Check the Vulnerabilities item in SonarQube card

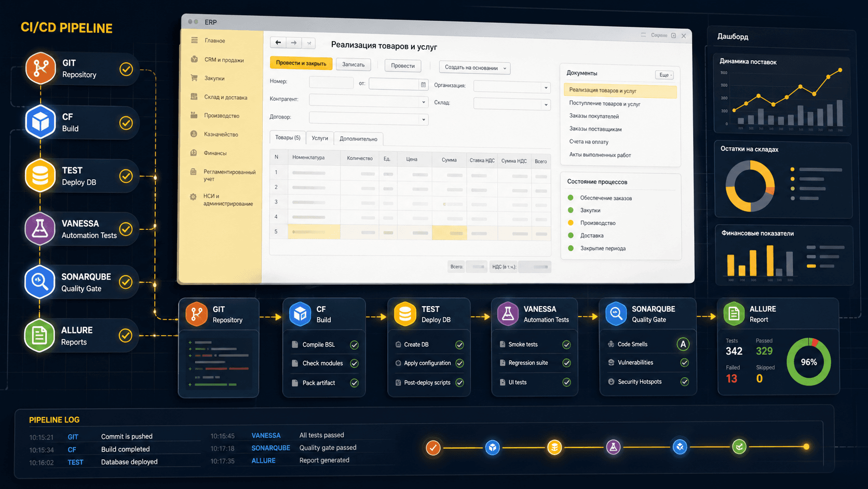click(684, 362)
